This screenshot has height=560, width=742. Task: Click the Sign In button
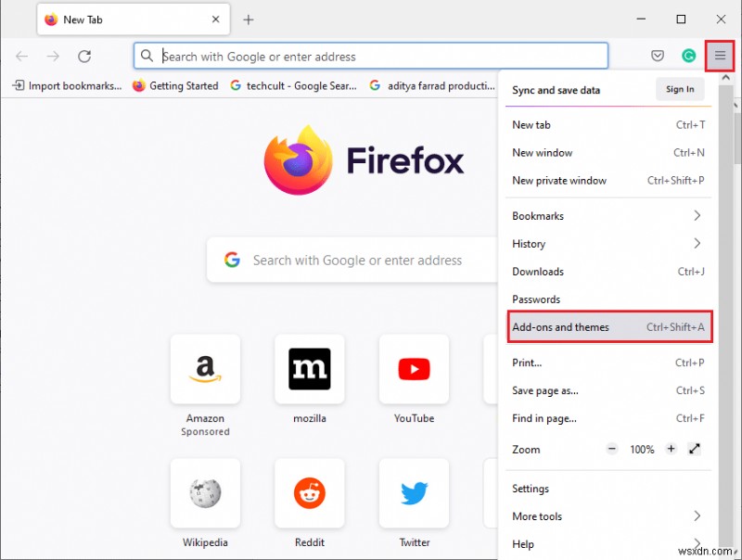pyautogui.click(x=680, y=89)
